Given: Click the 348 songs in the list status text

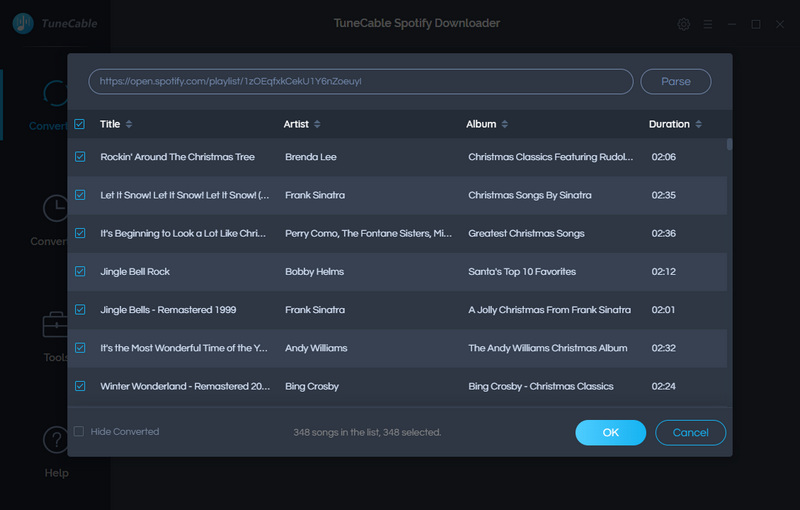Looking at the screenshot, I should pos(367,432).
